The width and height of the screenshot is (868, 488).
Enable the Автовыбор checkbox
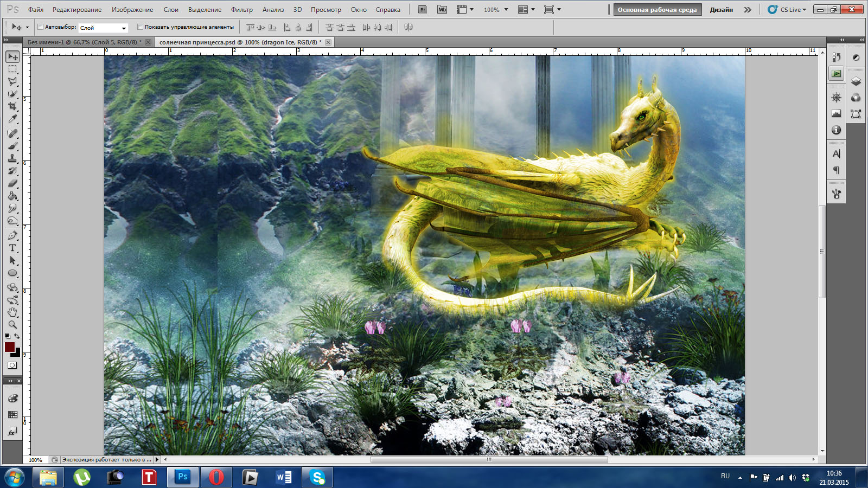tap(40, 27)
